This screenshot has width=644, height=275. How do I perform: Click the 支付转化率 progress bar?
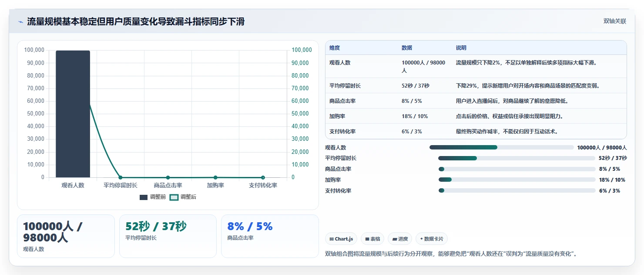tap(517, 190)
